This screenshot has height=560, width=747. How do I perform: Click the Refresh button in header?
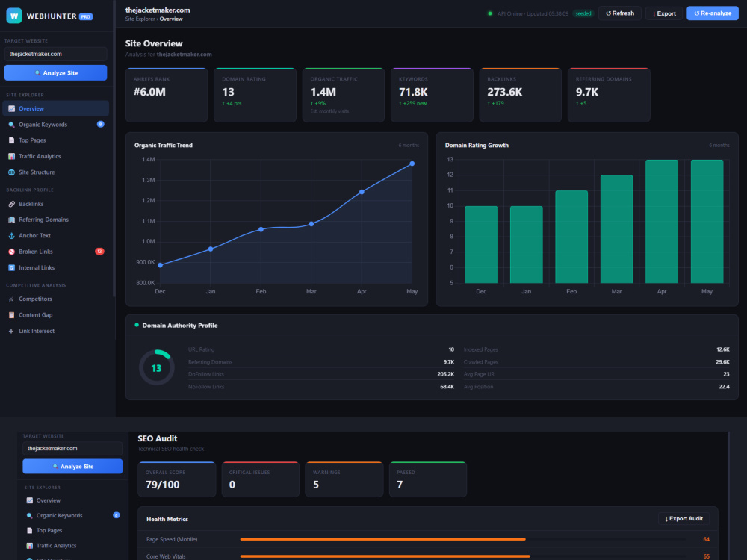coord(620,13)
